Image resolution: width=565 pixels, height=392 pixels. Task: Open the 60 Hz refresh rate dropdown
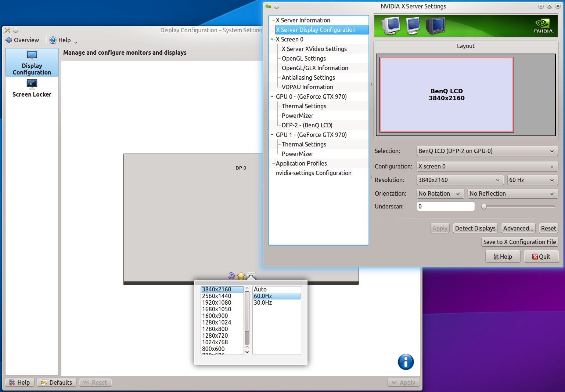[x=532, y=180]
